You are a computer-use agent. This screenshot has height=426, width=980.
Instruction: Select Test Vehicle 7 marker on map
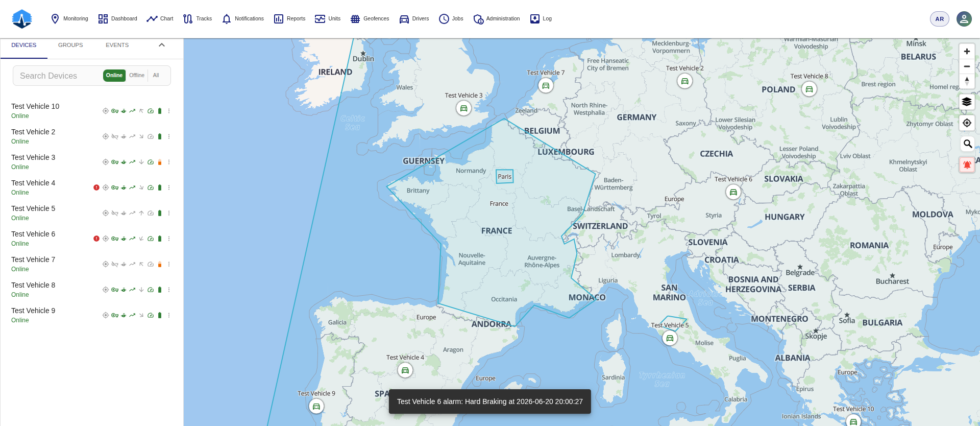tap(546, 85)
